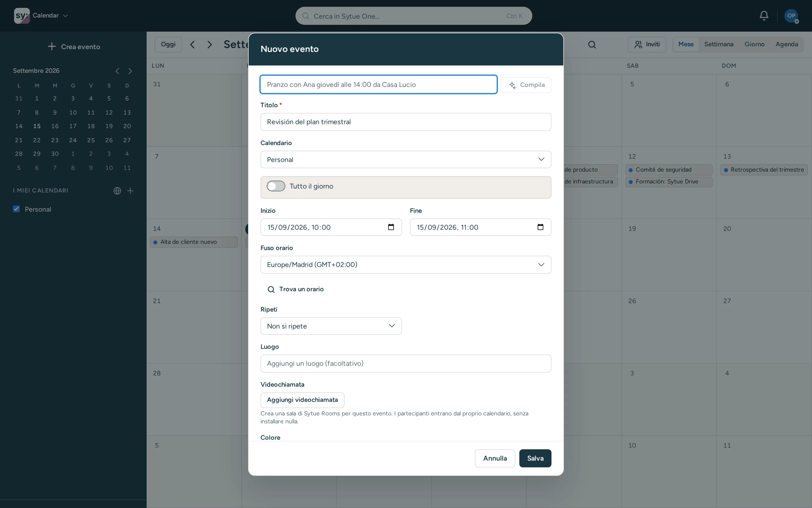Focus the Cerca in Sytue One search bar

(x=414, y=16)
